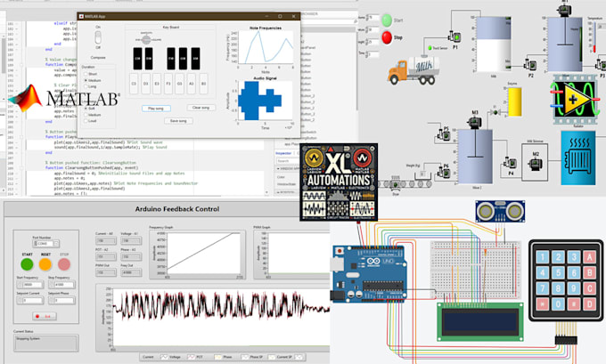This screenshot has width=606, height=364.
Task: Click keypad key 1
Action: pos(542,257)
